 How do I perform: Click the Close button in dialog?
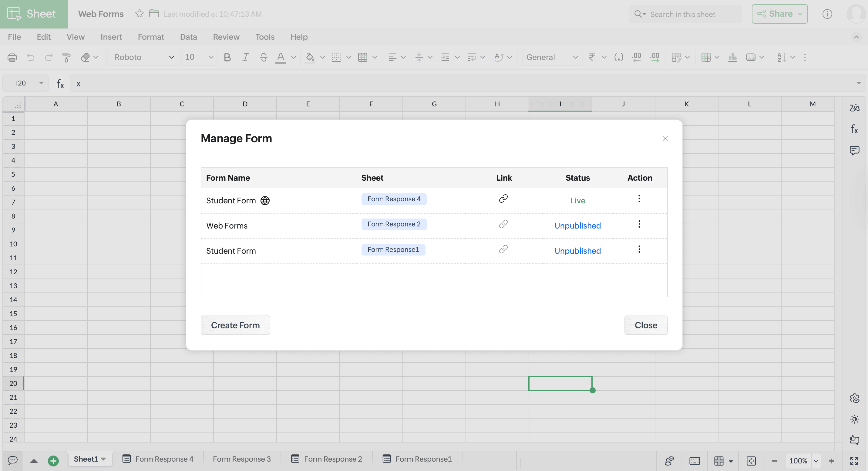(x=646, y=325)
